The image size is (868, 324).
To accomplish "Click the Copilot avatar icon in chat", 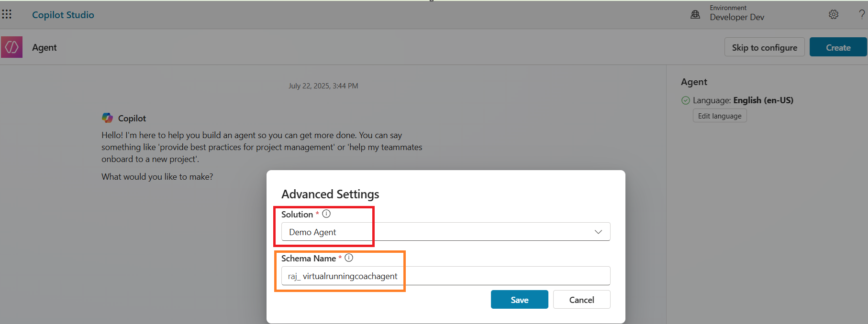I will click(x=107, y=118).
